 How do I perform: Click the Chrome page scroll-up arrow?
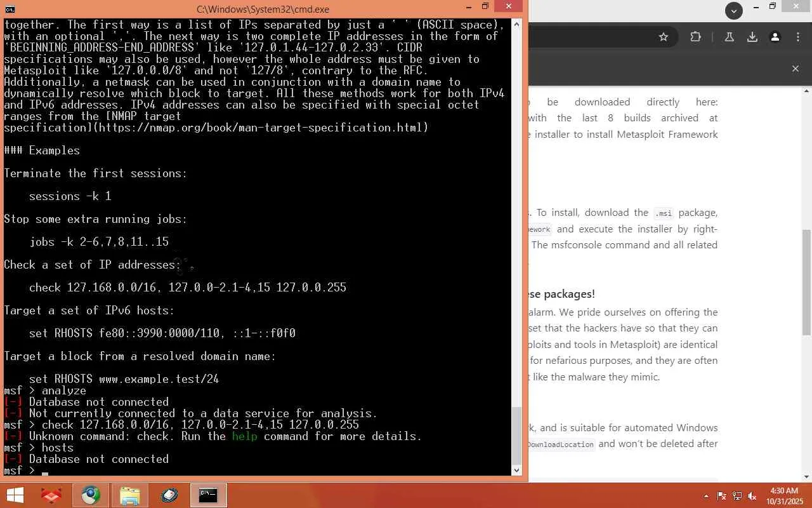point(807,91)
